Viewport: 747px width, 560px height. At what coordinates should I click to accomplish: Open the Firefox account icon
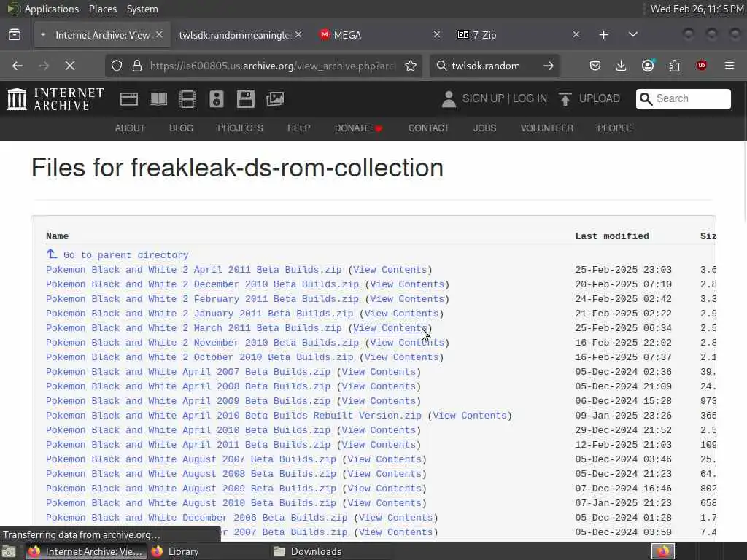point(648,66)
